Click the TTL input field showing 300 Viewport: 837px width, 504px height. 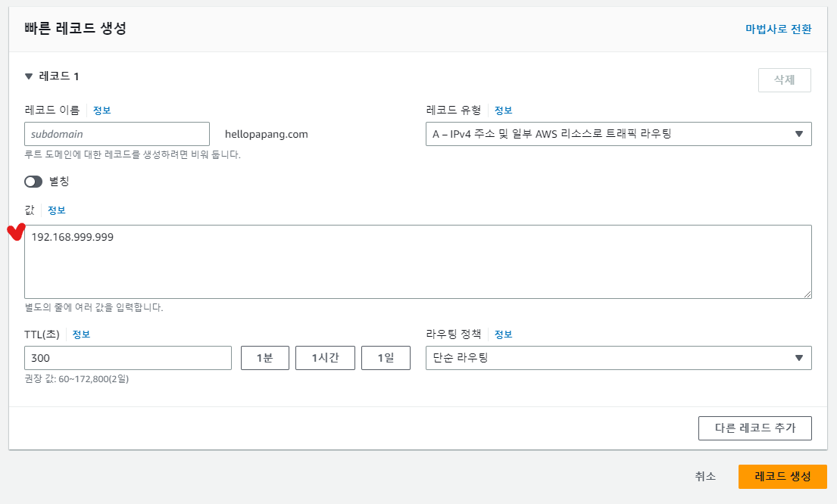(127, 358)
